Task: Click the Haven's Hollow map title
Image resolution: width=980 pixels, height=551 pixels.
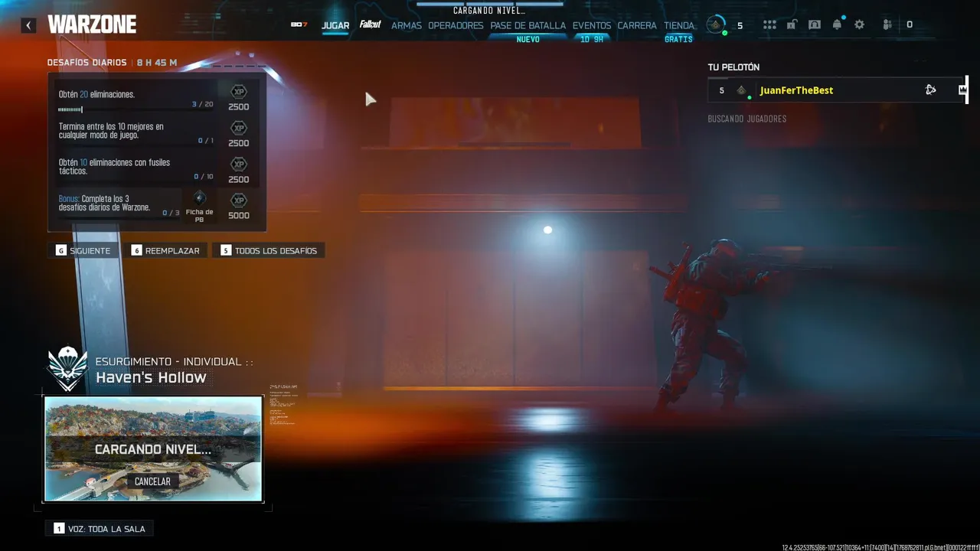Action: [x=151, y=377]
